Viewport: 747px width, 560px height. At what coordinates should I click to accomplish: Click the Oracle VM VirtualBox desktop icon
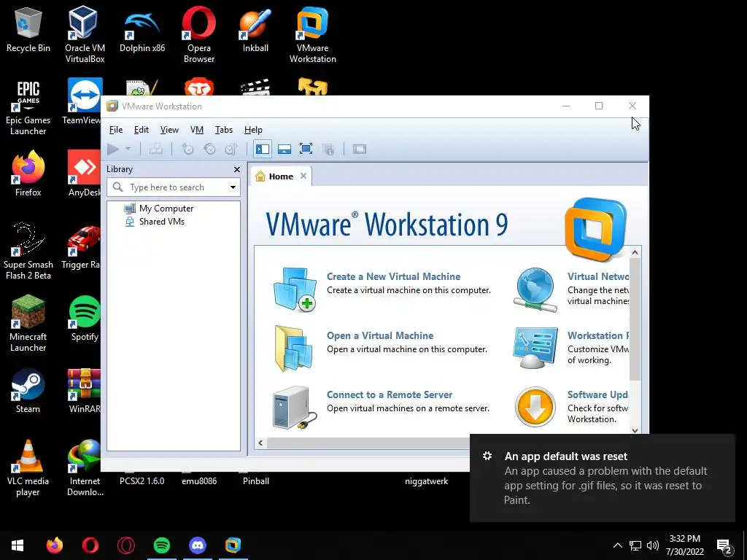point(85,34)
